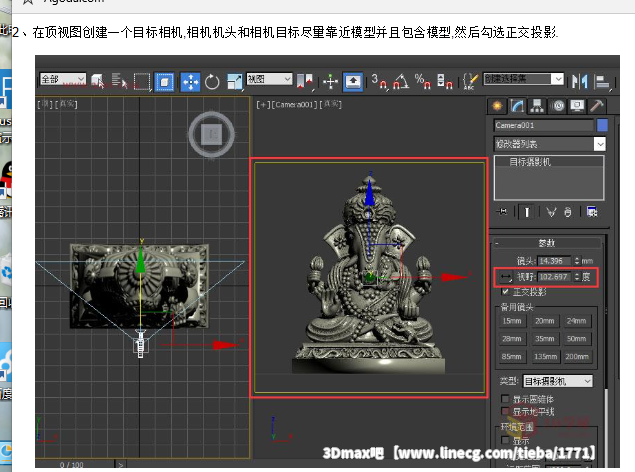Switch to the Hierarchy panel tab
Image resolution: width=635 pixels, height=472 pixels.
pyautogui.click(x=537, y=106)
